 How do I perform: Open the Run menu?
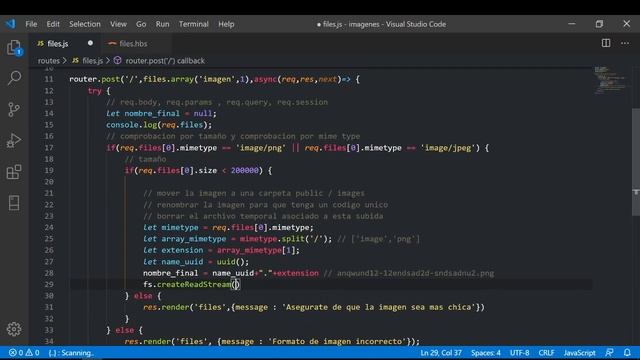click(x=162, y=24)
